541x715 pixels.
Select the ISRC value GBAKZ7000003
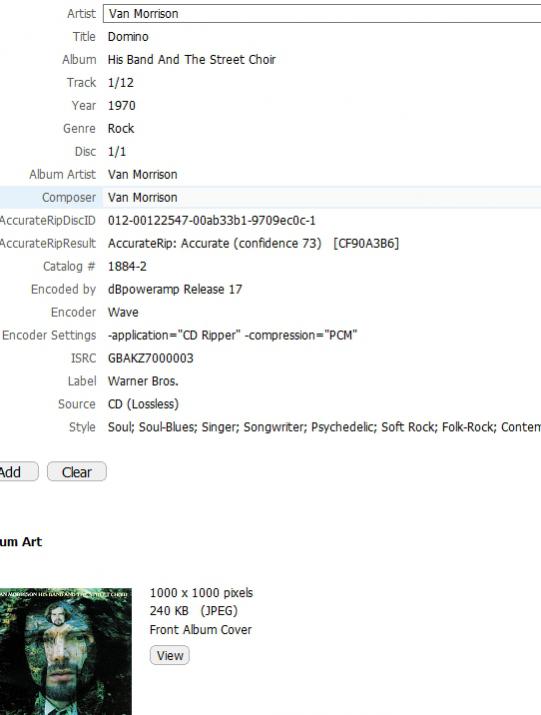tap(151, 358)
